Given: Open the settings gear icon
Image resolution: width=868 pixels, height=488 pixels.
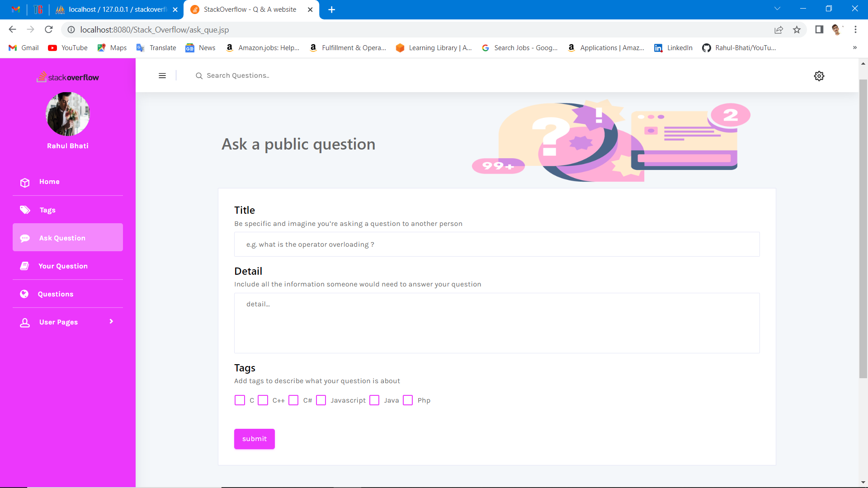Looking at the screenshot, I should point(819,76).
